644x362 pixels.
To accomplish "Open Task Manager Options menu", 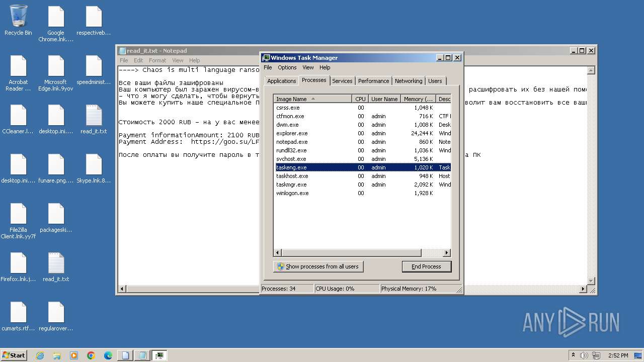I will click(x=287, y=67).
